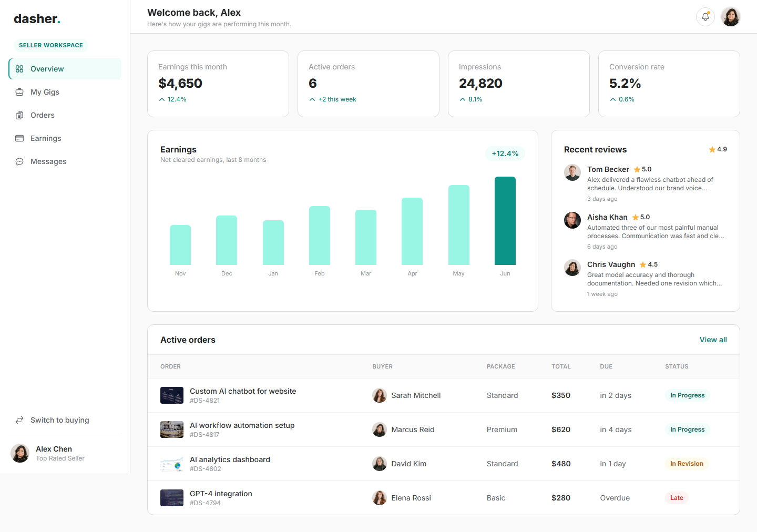The width and height of the screenshot is (757, 532).
Task: Click reviewer name 'Chris Vaughn'
Action: [x=611, y=264]
